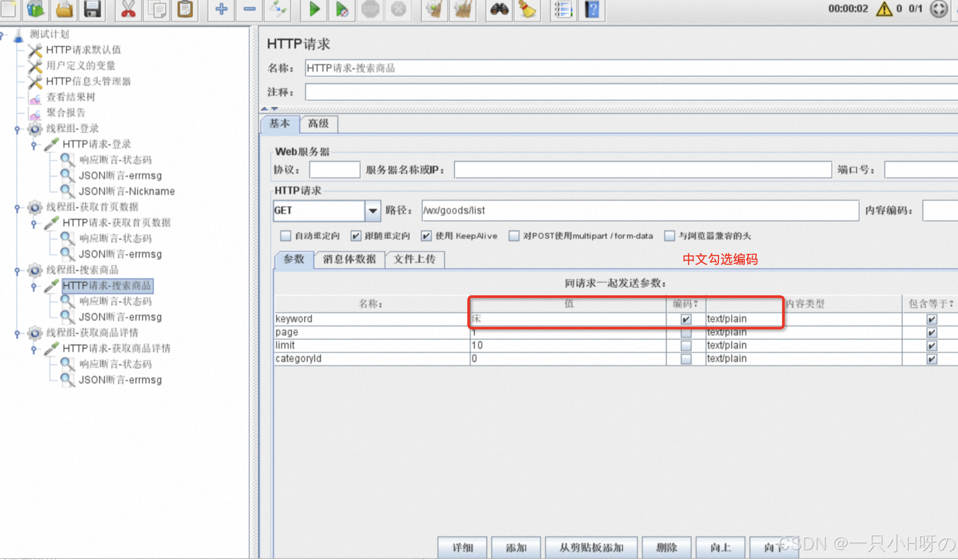Uncheck the 使用 KeepAlive checkbox
958x560 pixels.
[426, 236]
